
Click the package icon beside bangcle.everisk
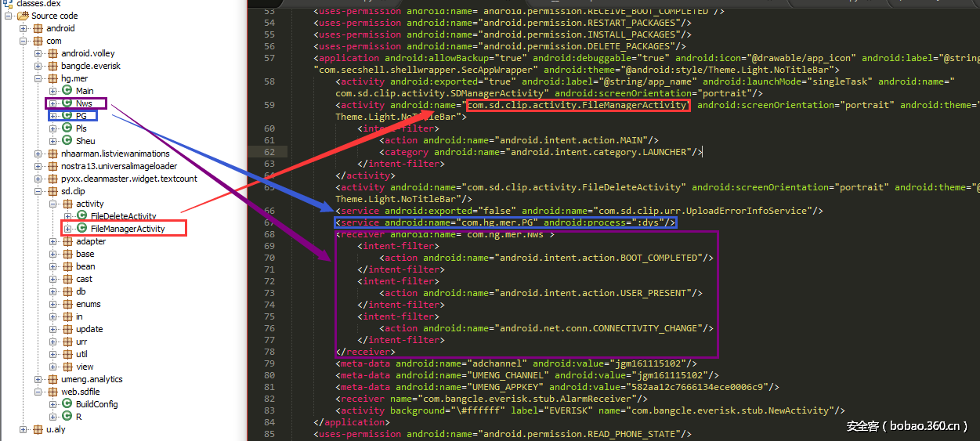pyautogui.click(x=53, y=66)
